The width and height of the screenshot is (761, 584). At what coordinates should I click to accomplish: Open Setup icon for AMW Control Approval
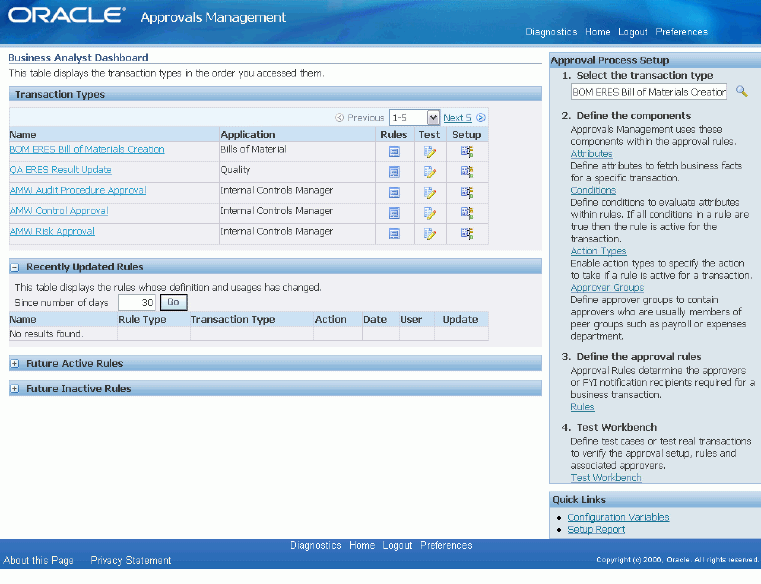click(x=467, y=213)
